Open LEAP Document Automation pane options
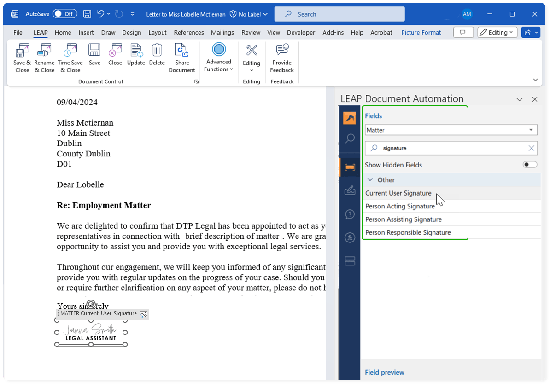This screenshot has width=550, height=392. 520,99
